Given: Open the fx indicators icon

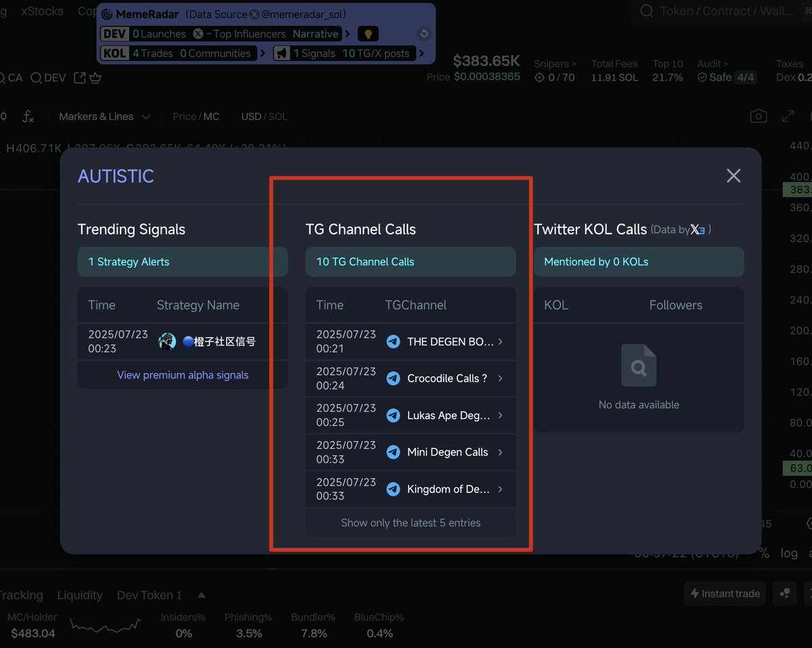Looking at the screenshot, I should click(28, 116).
